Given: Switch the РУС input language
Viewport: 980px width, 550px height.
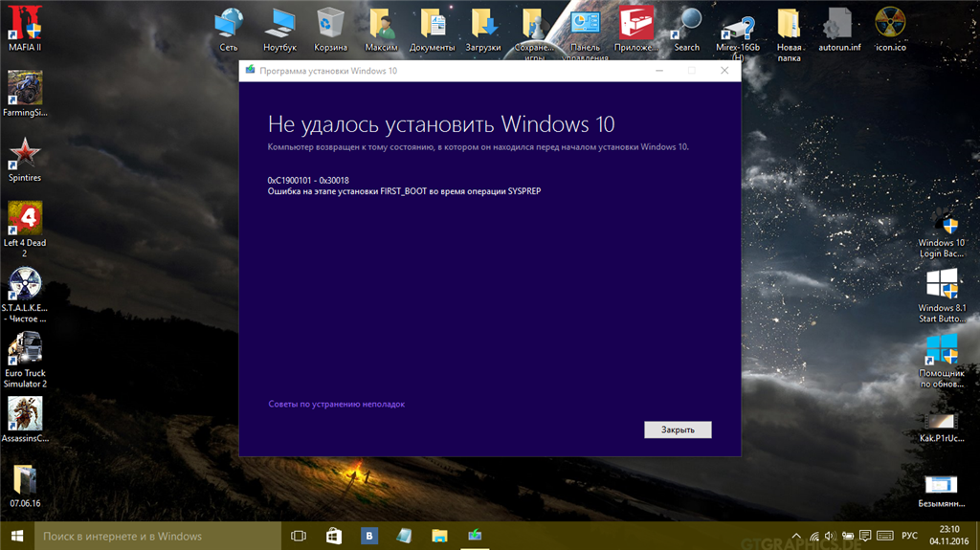Looking at the screenshot, I should pos(909,536).
